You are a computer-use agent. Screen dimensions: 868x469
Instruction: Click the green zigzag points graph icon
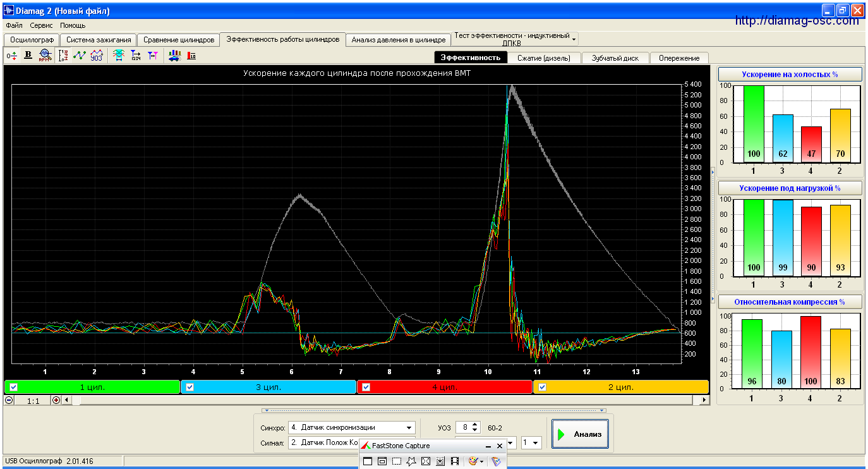pyautogui.click(x=80, y=56)
